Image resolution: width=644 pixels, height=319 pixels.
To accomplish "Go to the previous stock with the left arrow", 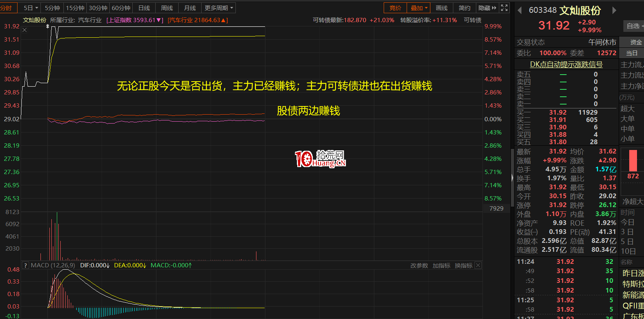I will point(519,10).
